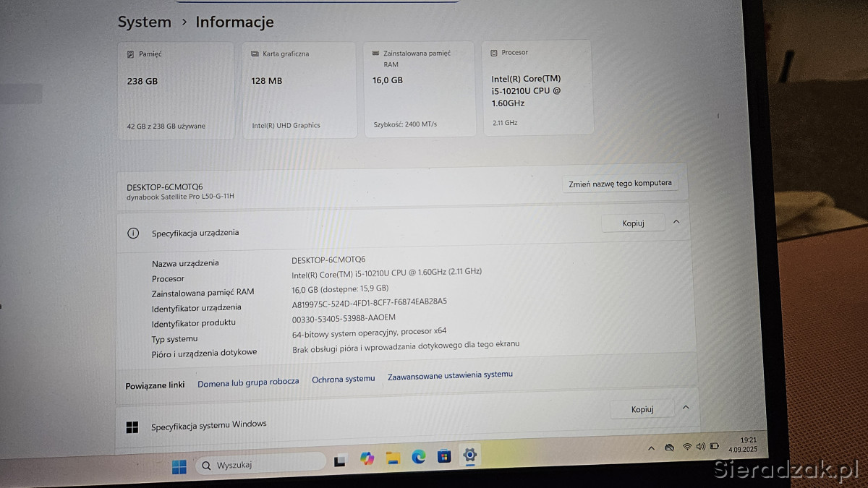Launch Copilot from the taskbar

coord(367,458)
